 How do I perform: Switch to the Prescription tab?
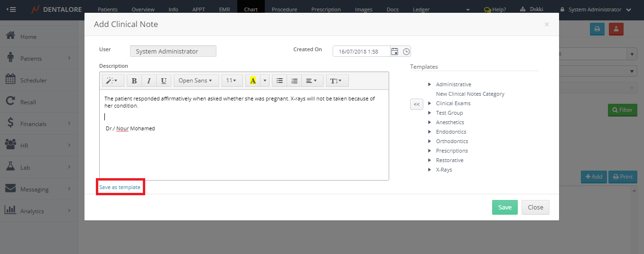click(326, 9)
